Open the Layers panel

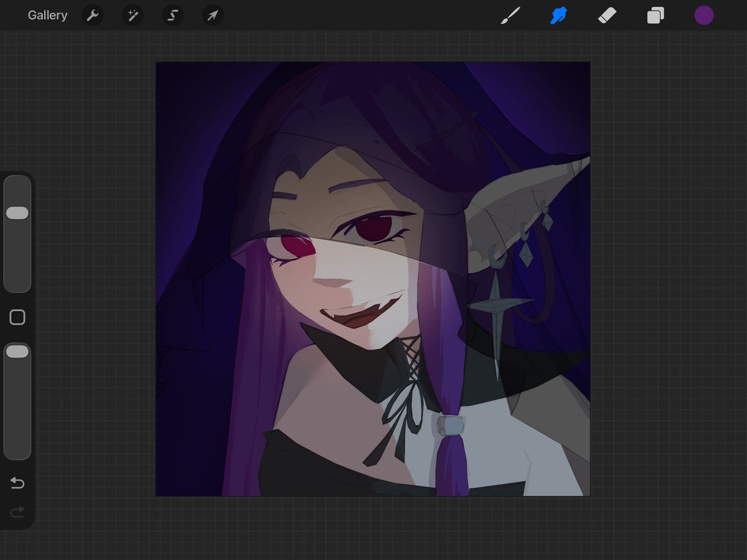(655, 15)
